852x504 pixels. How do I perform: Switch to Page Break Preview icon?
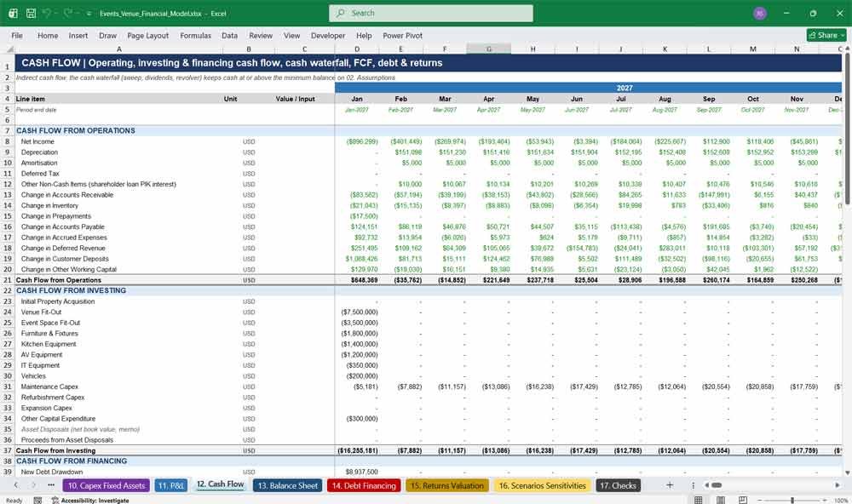tap(743, 500)
